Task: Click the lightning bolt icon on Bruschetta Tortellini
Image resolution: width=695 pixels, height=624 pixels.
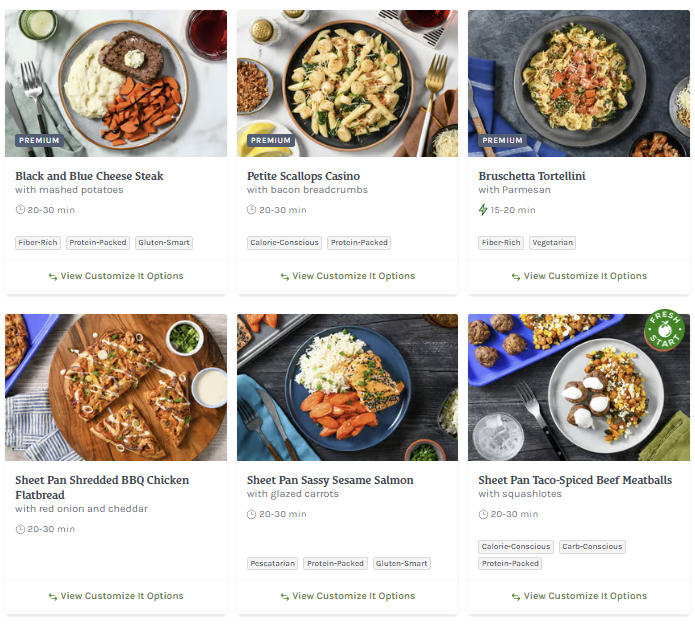Action: coord(484,210)
